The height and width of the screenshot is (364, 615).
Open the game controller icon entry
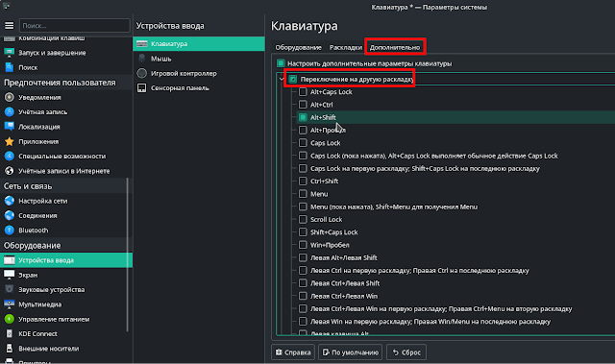142,73
